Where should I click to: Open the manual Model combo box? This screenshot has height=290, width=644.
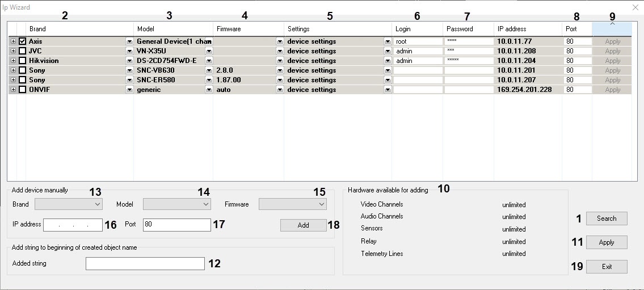click(177, 204)
